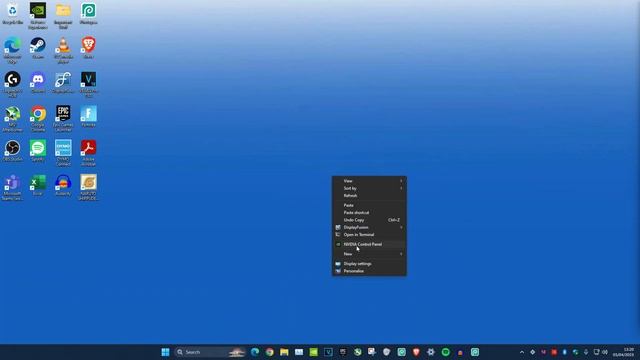Viewport: 640px width, 360px height.
Task: Select the Brave shortcut on the desktop
Action: pos(89,48)
